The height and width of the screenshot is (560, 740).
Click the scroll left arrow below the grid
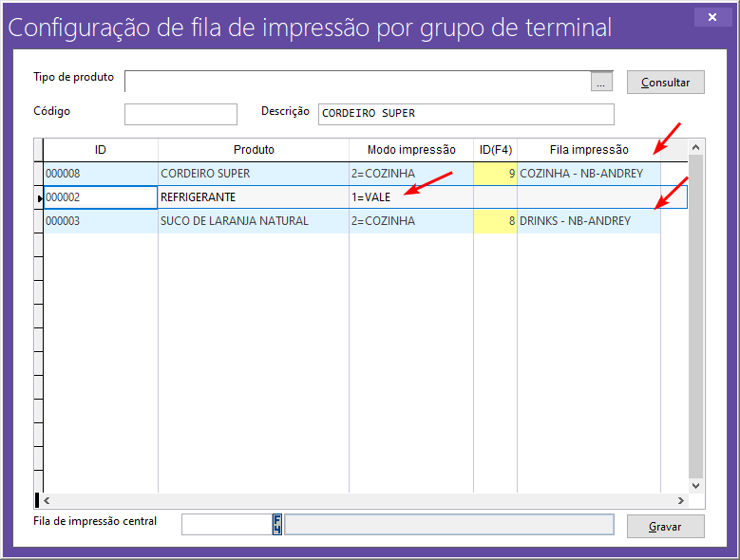[x=47, y=500]
